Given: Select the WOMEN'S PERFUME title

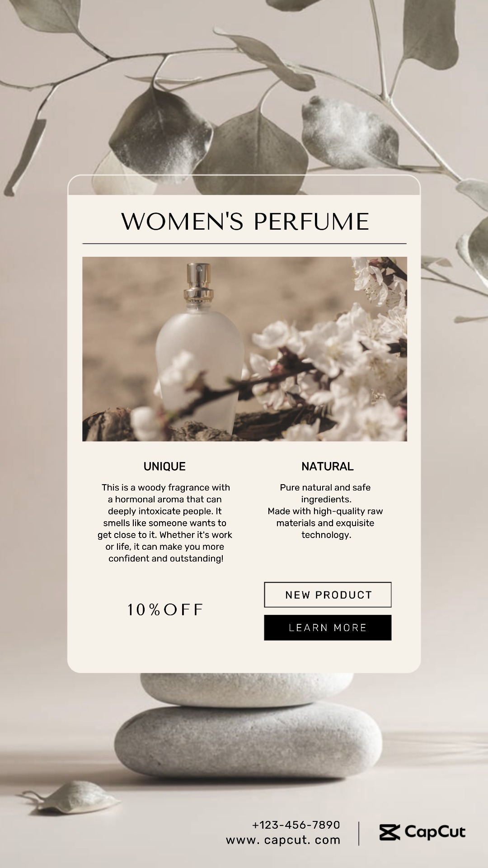Looking at the screenshot, I should [x=245, y=221].
